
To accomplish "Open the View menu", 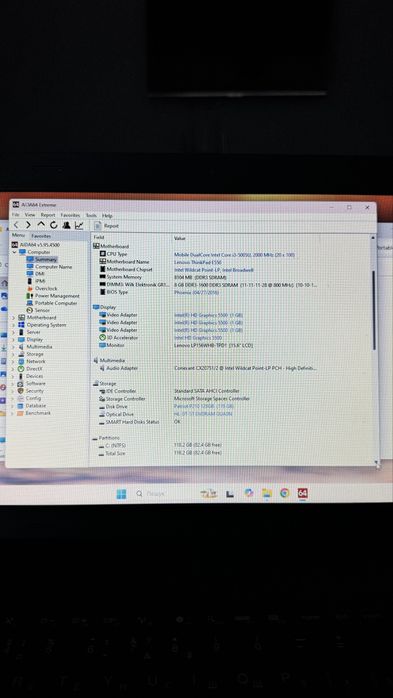I will pyautogui.click(x=30, y=215).
